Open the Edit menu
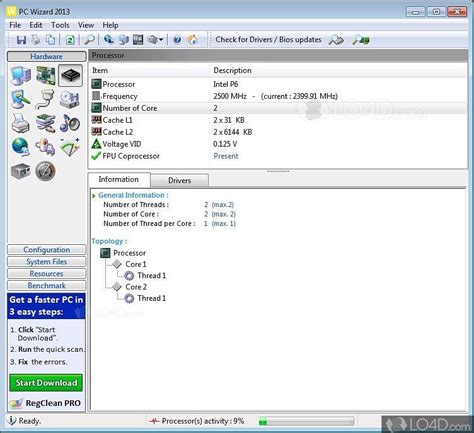This screenshot has height=433, width=474. (x=36, y=25)
